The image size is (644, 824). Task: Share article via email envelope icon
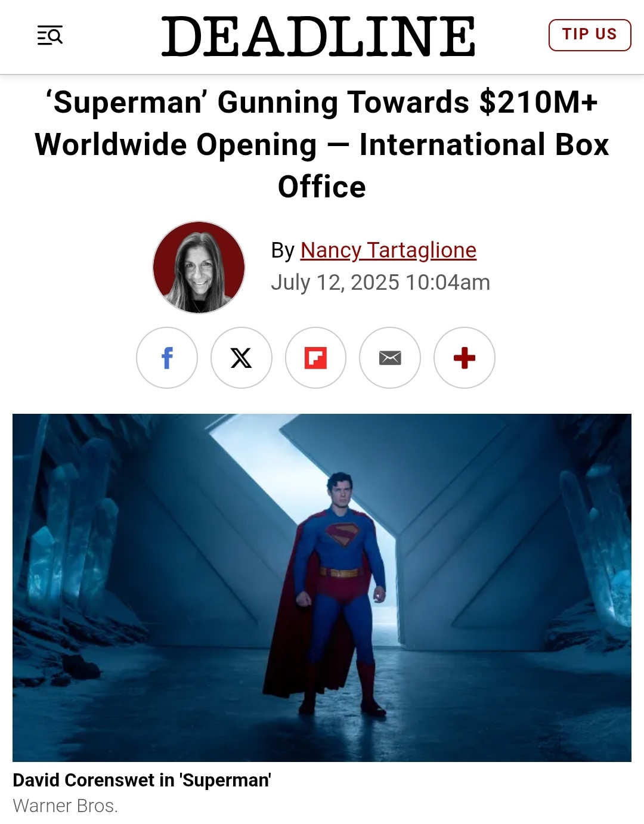pos(390,358)
